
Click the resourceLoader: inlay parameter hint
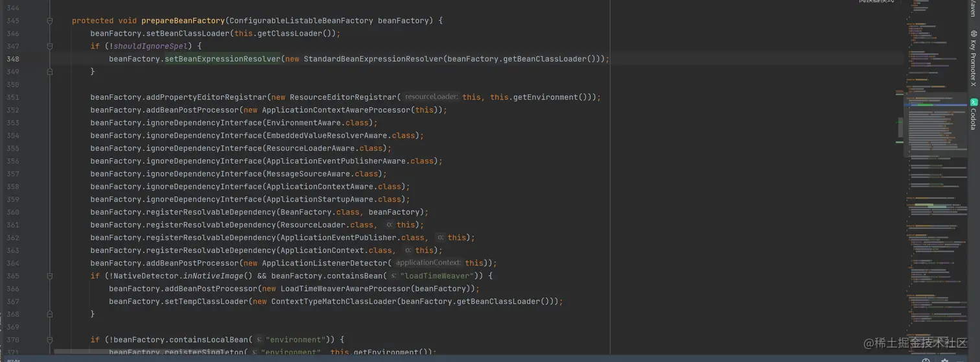click(x=431, y=97)
